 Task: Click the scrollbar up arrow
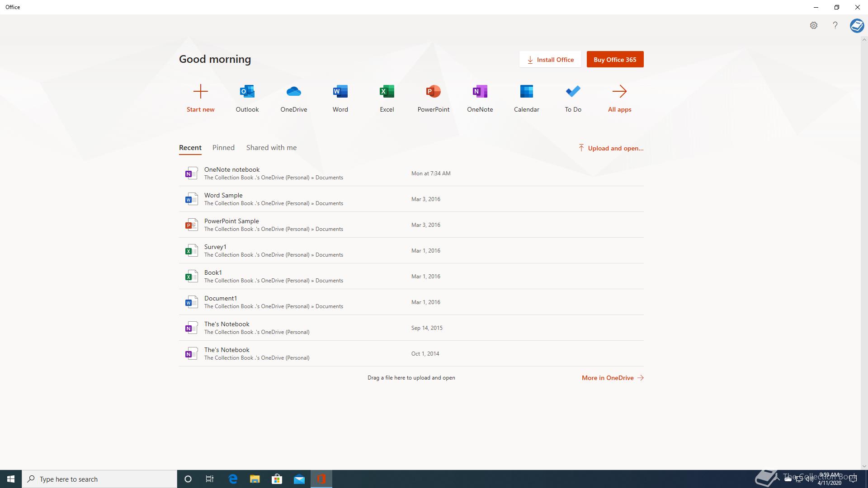864,40
